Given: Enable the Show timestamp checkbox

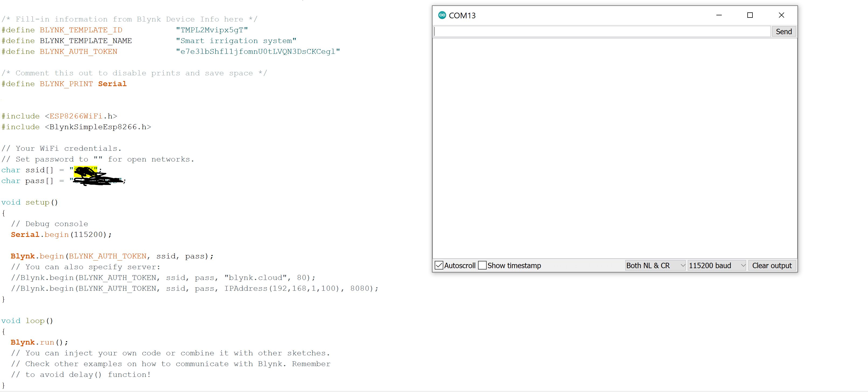Looking at the screenshot, I should coord(482,265).
